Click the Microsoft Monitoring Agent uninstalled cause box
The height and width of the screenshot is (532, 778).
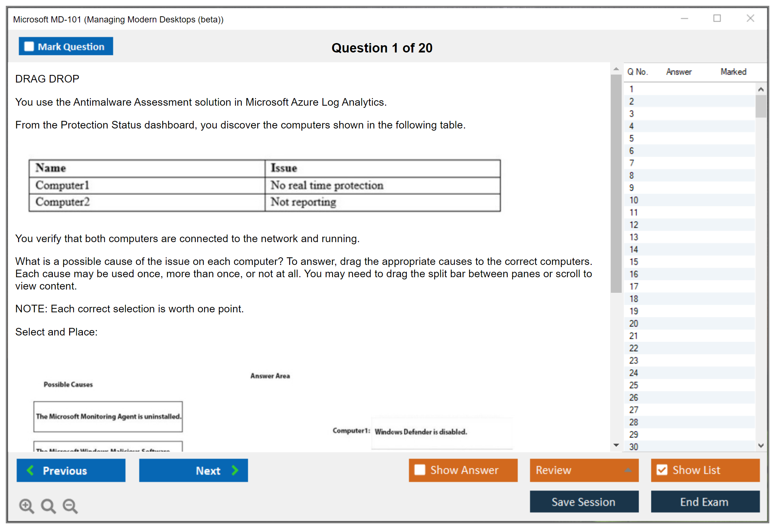108,417
